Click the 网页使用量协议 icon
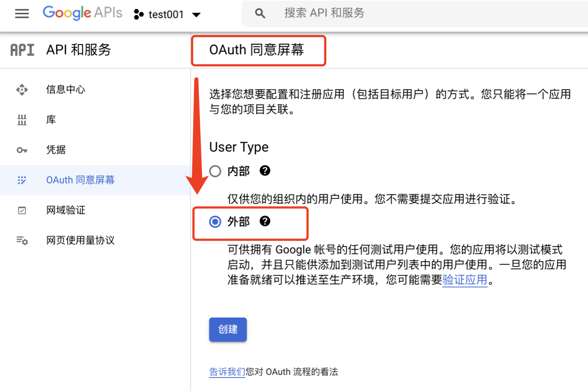The width and height of the screenshot is (588, 391). (22, 240)
